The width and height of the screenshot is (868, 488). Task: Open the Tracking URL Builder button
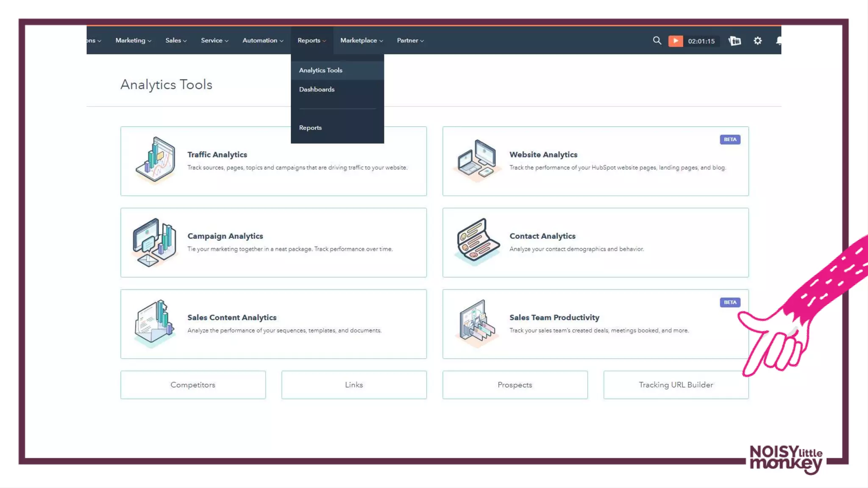676,385
